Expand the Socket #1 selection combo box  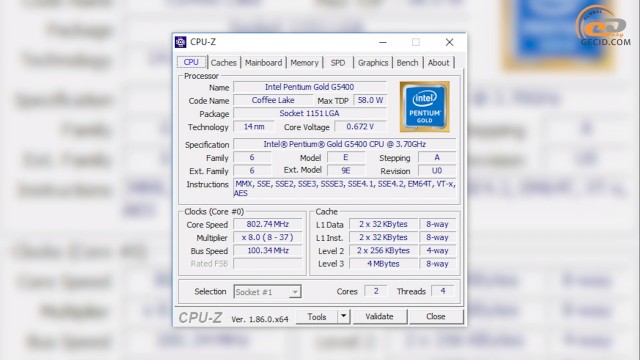tap(267, 292)
